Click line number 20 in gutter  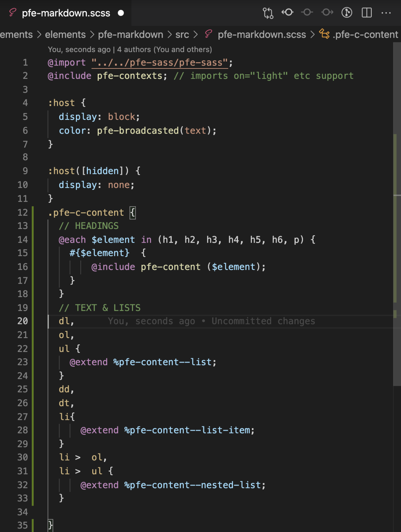(22, 321)
